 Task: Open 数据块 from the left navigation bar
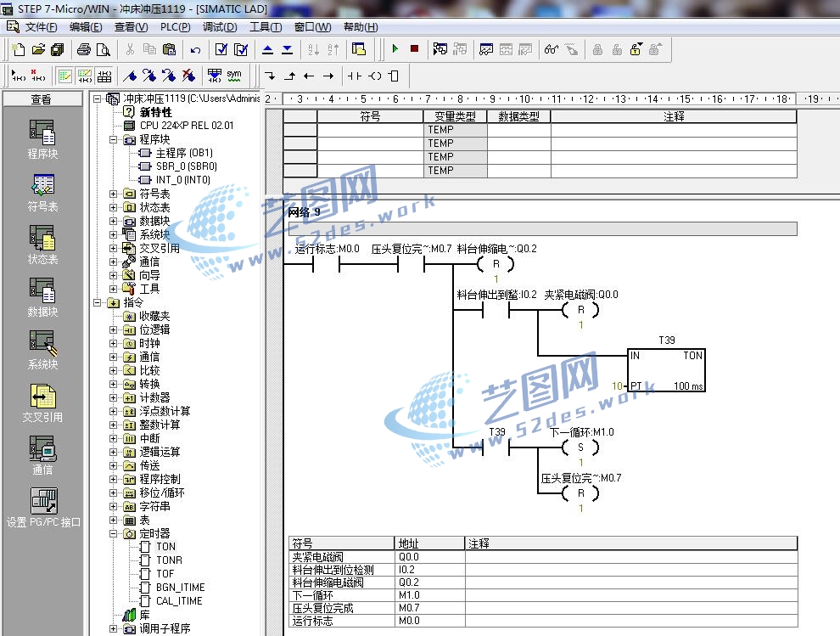[42, 298]
